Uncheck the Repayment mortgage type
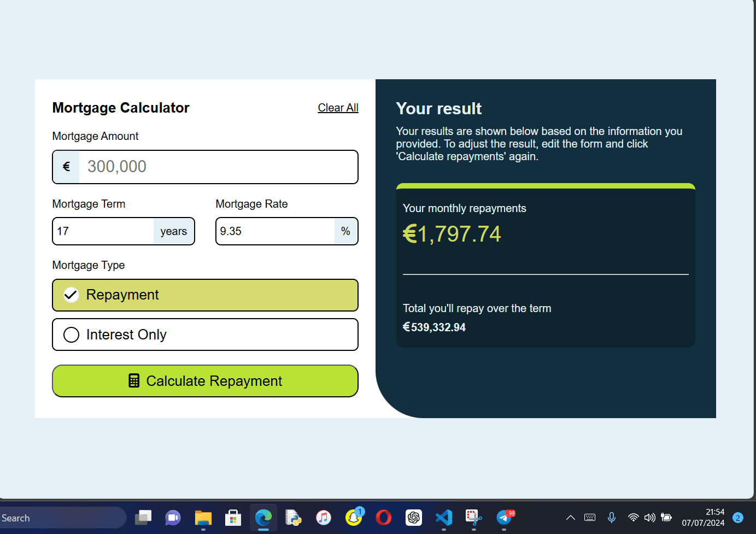This screenshot has width=756, height=534. (x=71, y=295)
